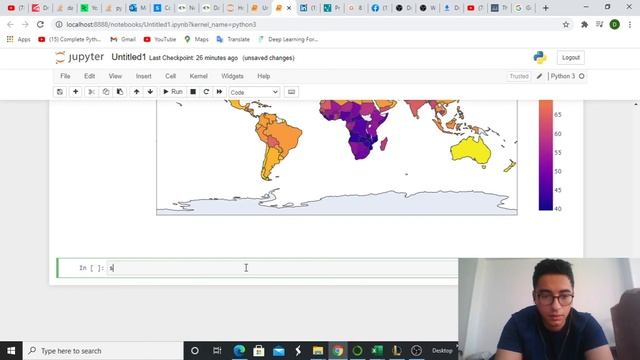Open the cell type Code dropdown
640x360 pixels.
click(254, 92)
